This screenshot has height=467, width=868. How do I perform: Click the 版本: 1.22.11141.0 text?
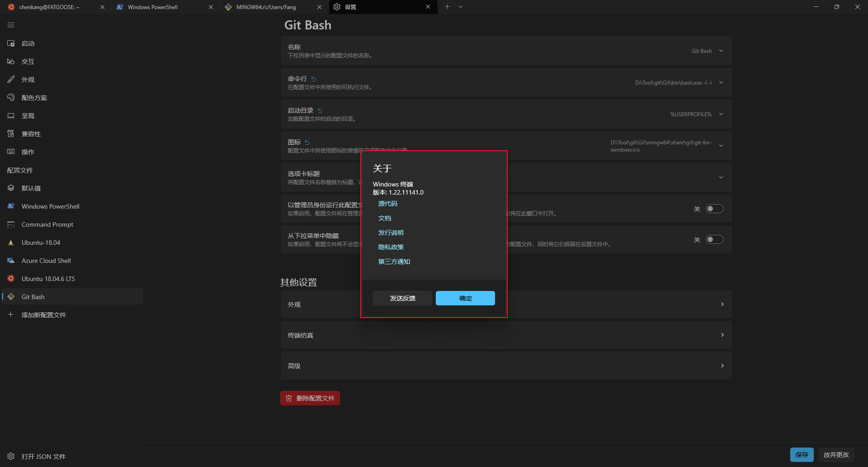(398, 192)
